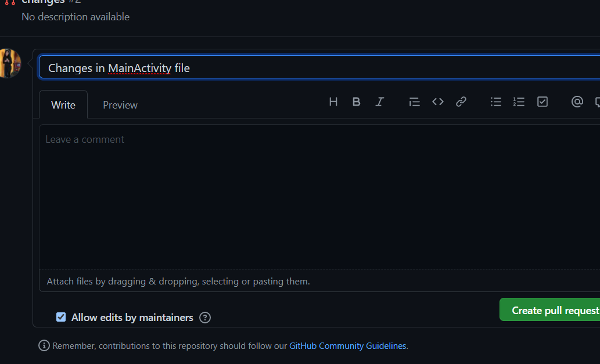This screenshot has height=364, width=600.
Task: Click the pull request title field
Action: (x=319, y=68)
